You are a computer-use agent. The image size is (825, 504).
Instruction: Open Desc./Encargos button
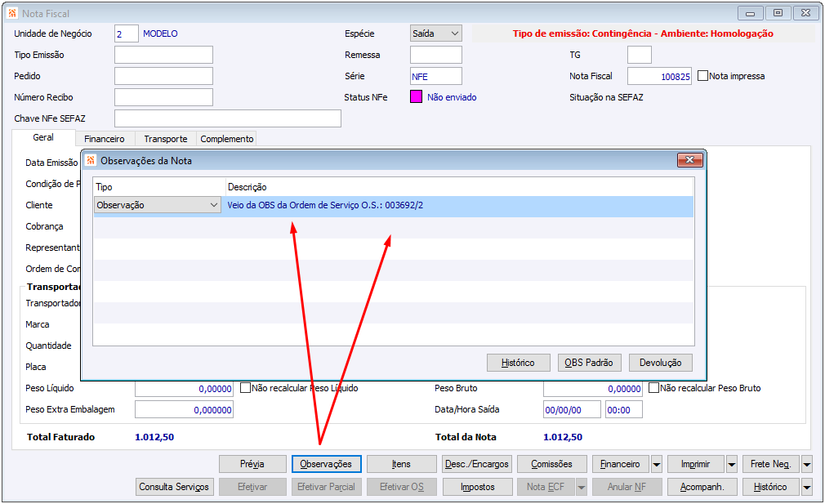click(x=477, y=464)
